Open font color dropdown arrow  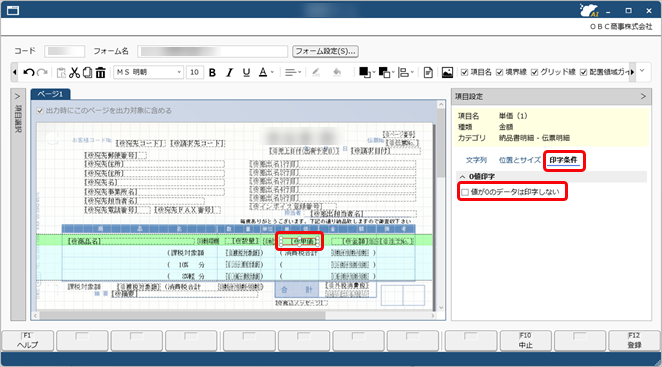[272, 72]
